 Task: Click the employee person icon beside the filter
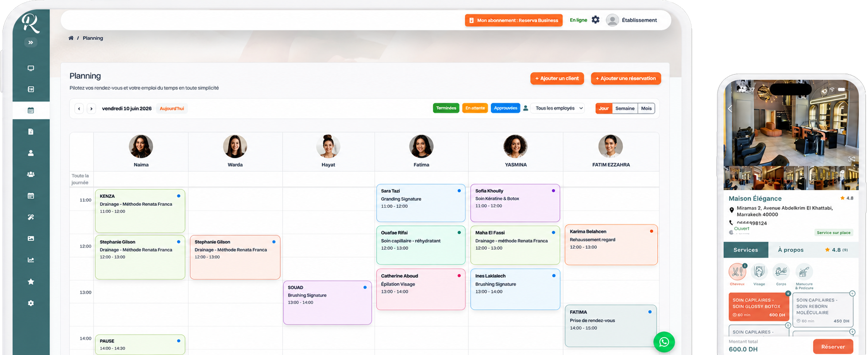click(525, 108)
